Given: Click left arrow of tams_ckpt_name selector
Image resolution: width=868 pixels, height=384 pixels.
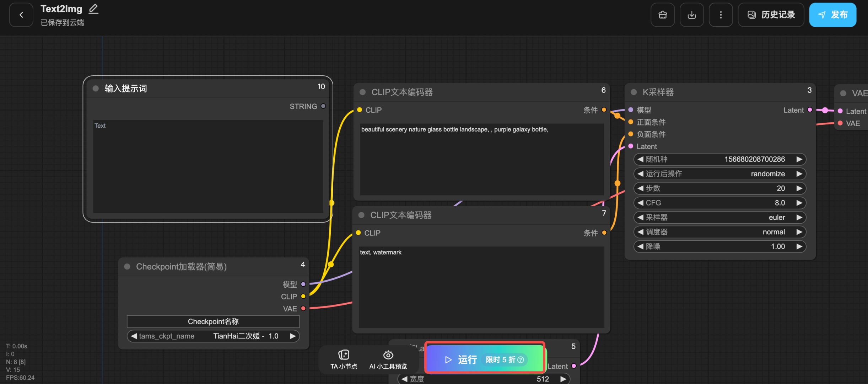Looking at the screenshot, I should pyautogui.click(x=134, y=336).
